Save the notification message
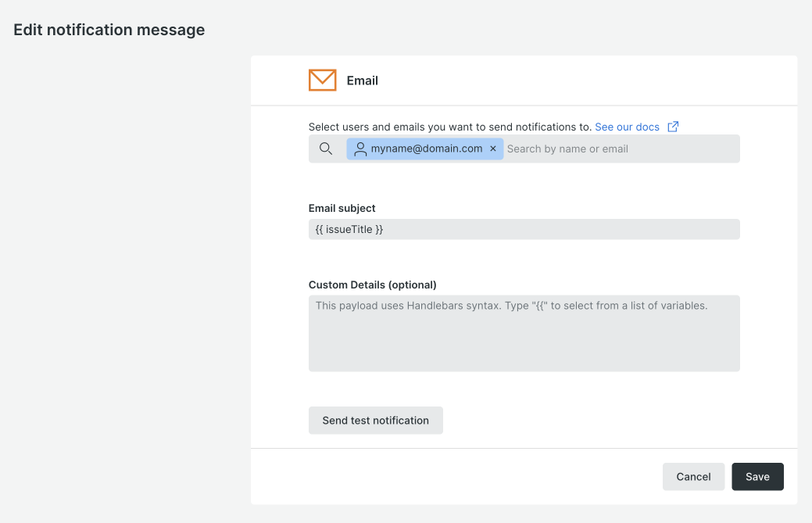Image resolution: width=812 pixels, height=523 pixels. pyautogui.click(x=757, y=476)
